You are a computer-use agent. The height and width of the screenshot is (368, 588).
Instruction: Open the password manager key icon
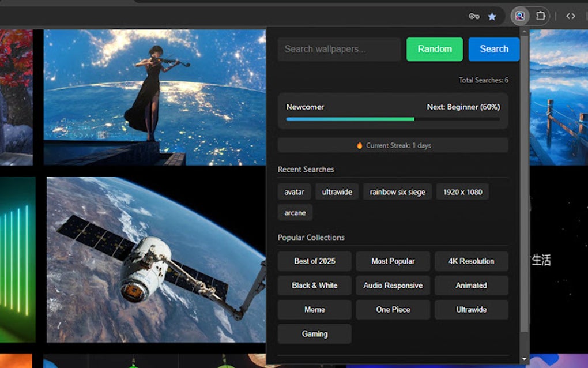(x=473, y=16)
